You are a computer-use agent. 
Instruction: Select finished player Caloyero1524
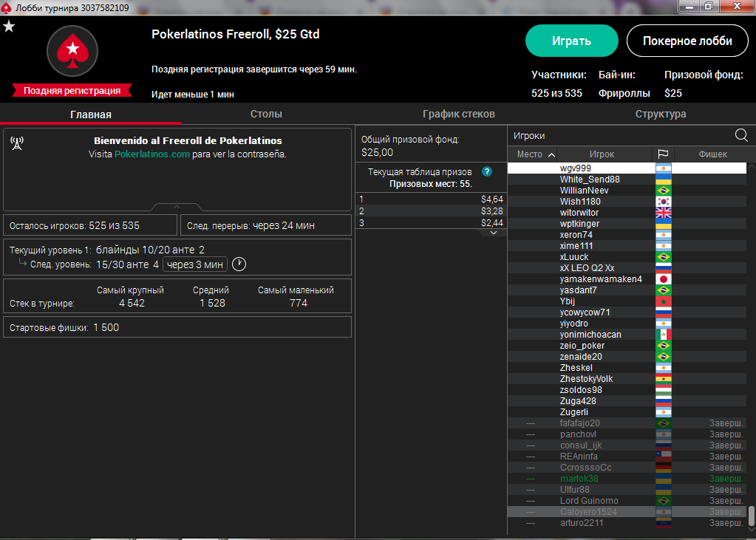click(627, 512)
